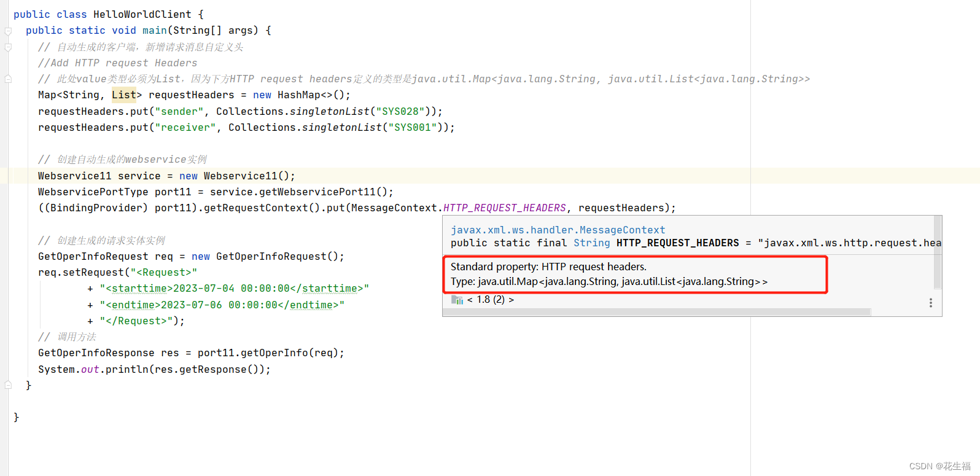Image resolution: width=980 pixels, height=476 pixels.
Task: Click the endtime 2023-07-06 string line
Action: pos(222,305)
